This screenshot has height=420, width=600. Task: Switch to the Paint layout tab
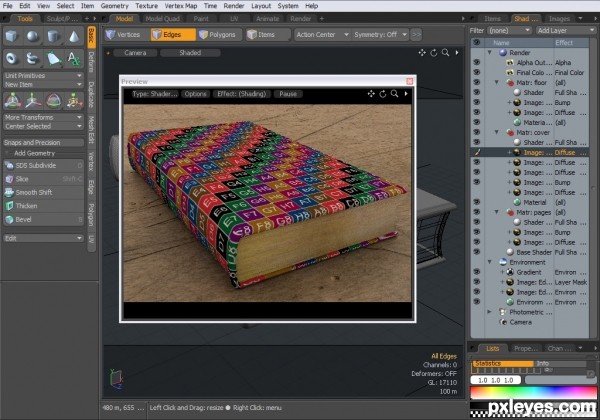(201, 19)
